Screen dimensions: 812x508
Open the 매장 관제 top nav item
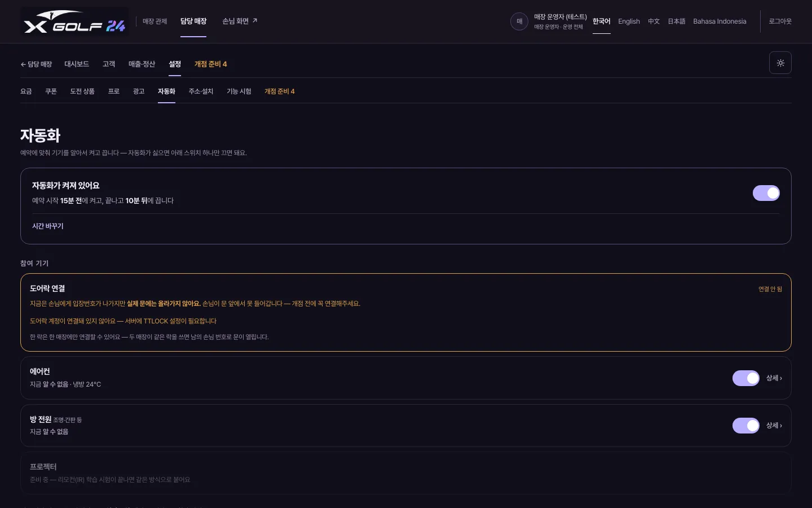pyautogui.click(x=155, y=21)
